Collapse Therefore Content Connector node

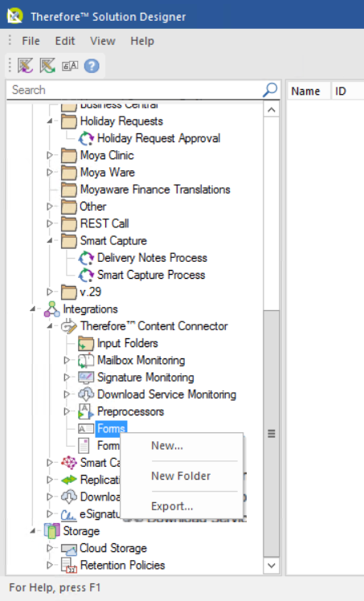point(50,326)
